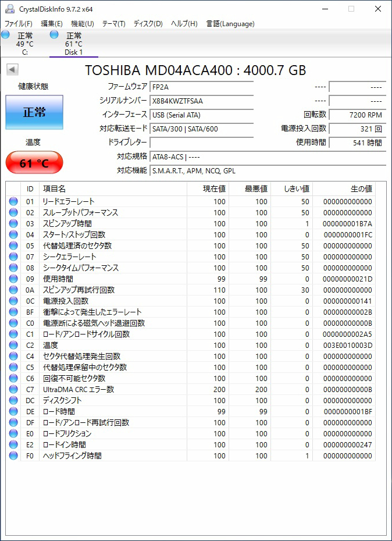Image resolution: width=392 pixels, height=541 pixels.
Task: Open the 言語(Language) menu
Action: (230, 24)
